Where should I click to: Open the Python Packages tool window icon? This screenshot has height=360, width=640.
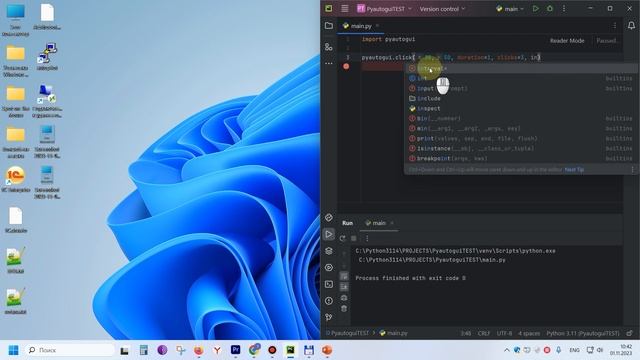[329, 218]
